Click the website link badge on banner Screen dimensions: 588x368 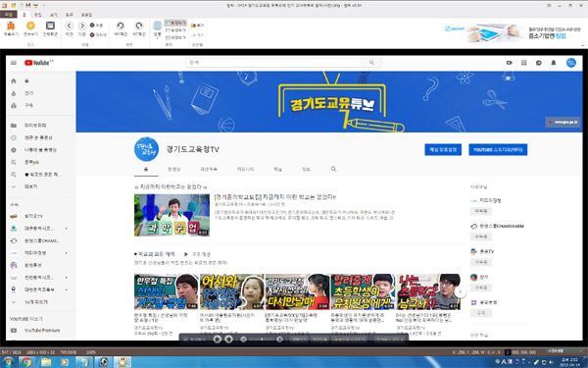pos(563,122)
